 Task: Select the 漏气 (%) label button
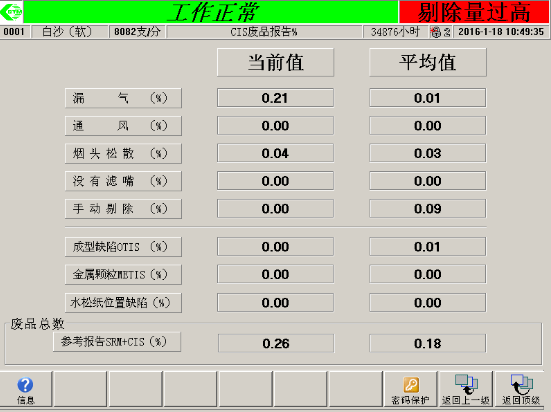point(123,98)
